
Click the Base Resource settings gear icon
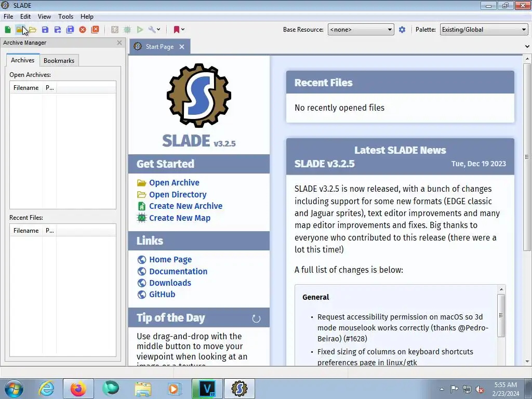click(402, 30)
